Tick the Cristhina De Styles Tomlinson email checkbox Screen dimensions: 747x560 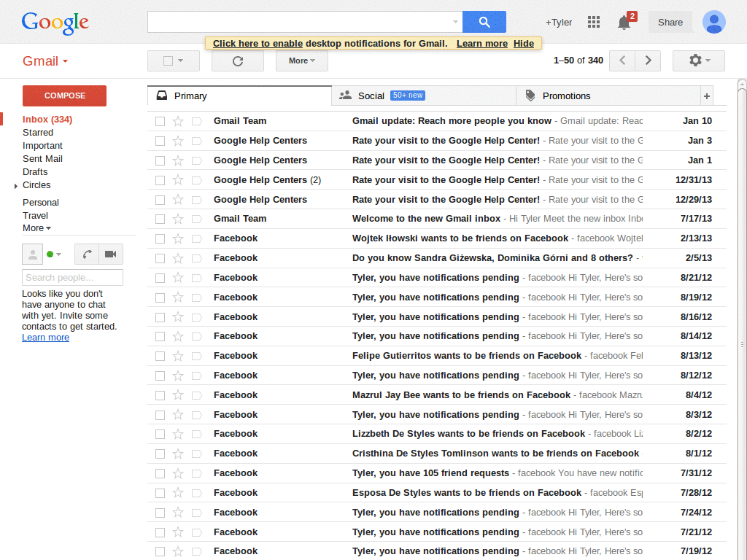point(160,454)
